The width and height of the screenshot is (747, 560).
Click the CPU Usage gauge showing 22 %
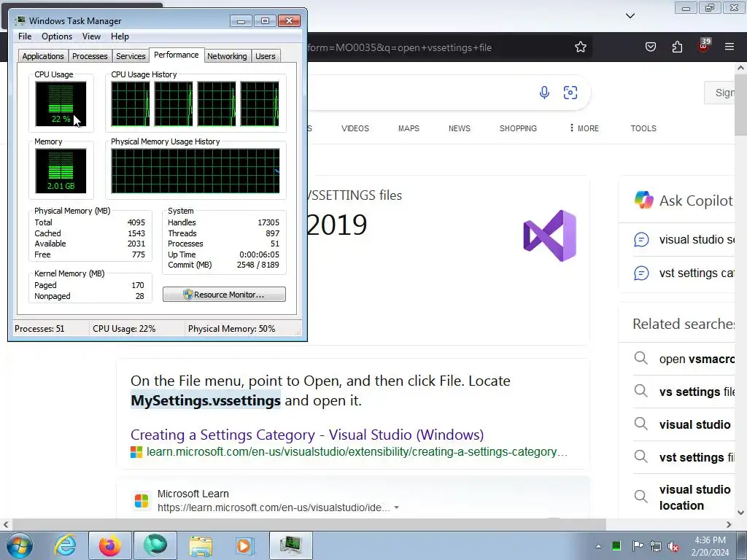[x=61, y=104]
